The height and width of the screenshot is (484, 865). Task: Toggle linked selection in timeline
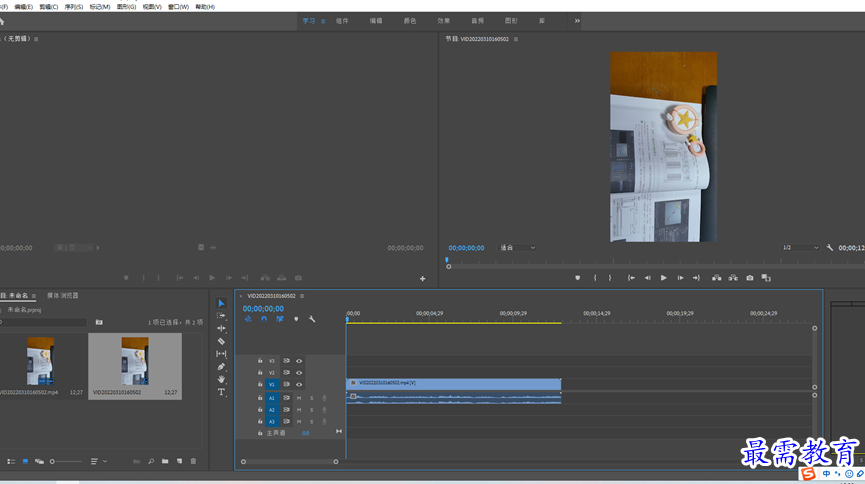pos(280,319)
